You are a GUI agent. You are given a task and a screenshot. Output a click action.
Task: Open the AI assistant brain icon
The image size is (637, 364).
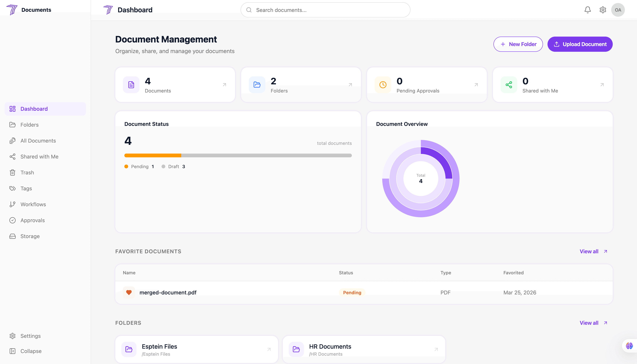629,346
